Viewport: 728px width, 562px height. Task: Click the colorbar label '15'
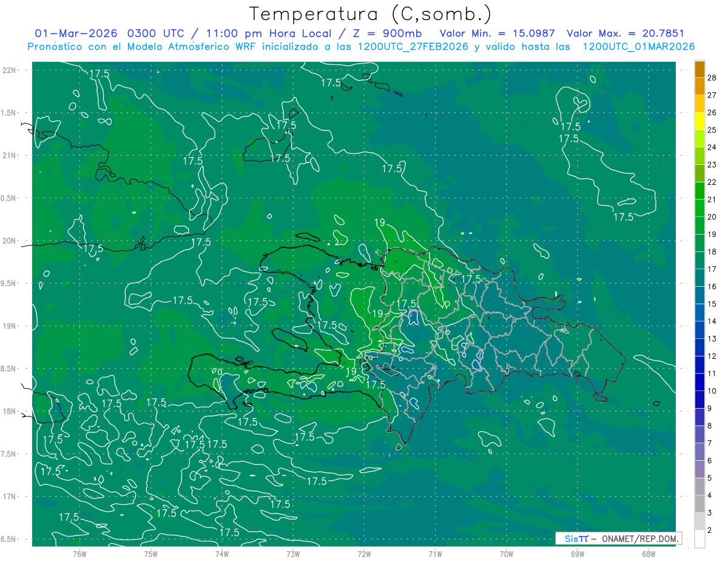pyautogui.click(x=712, y=304)
